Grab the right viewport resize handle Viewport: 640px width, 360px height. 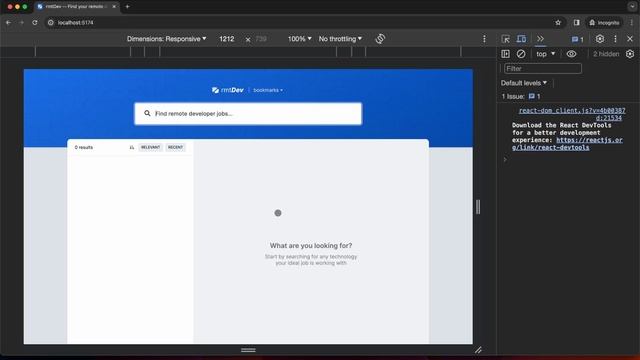pyautogui.click(x=478, y=207)
